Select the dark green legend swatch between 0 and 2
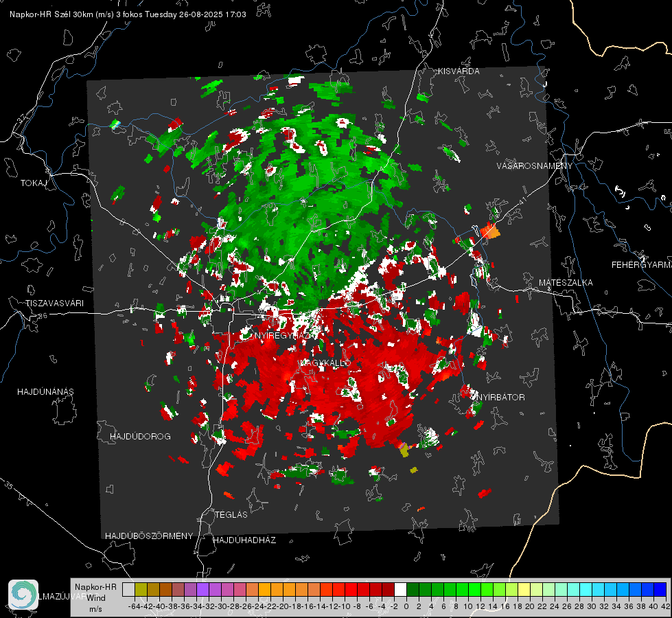Screen dimensions: 672x618 coord(413,589)
